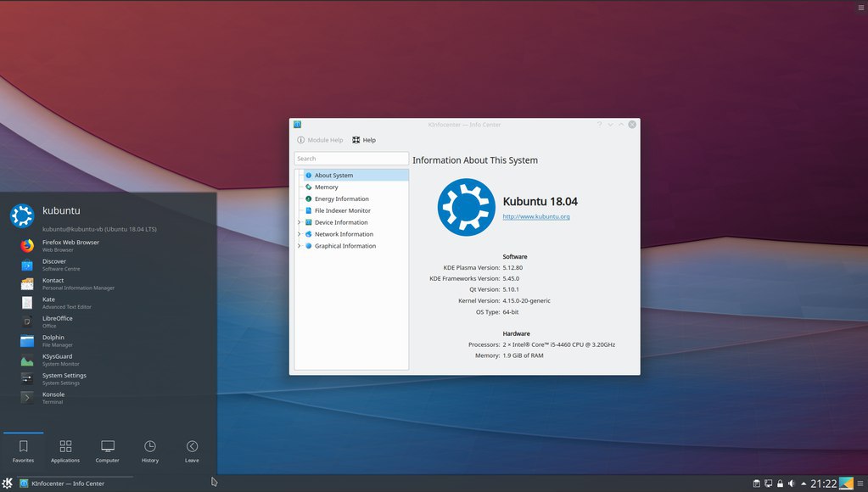868x492 pixels.
Task: Select KInfocenter task in the taskbar
Action: tap(75, 484)
